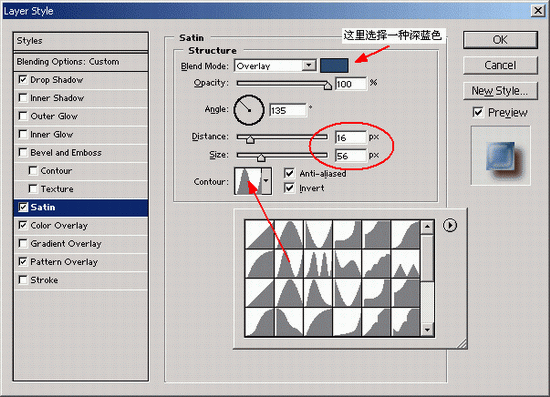Check the Bevel and Emboss box
The height and width of the screenshot is (397, 550).
pyautogui.click(x=23, y=152)
